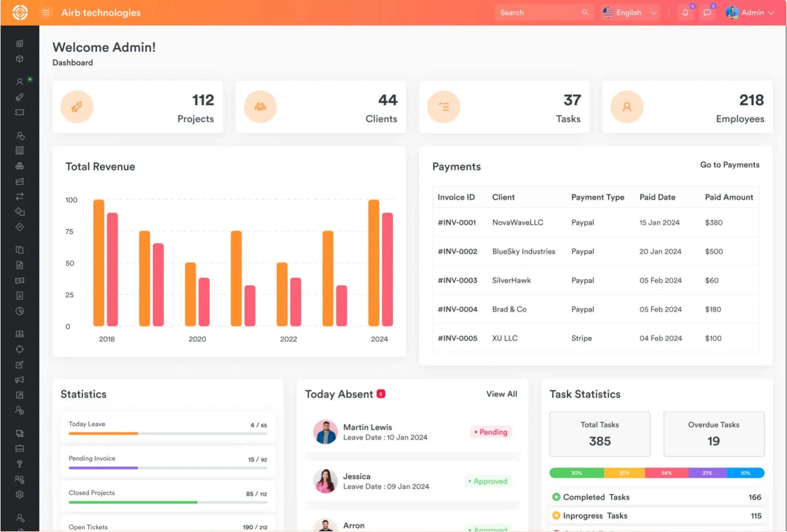Click the purple 21% task segment
787x532 pixels.
point(708,473)
